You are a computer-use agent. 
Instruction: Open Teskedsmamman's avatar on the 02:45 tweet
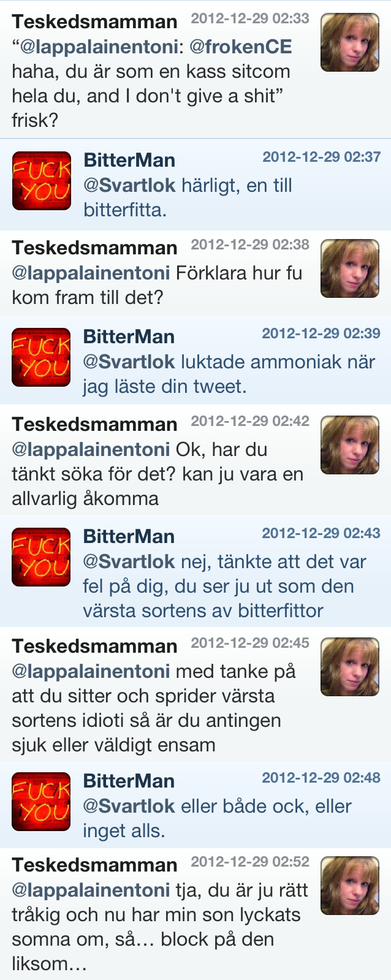349,667
